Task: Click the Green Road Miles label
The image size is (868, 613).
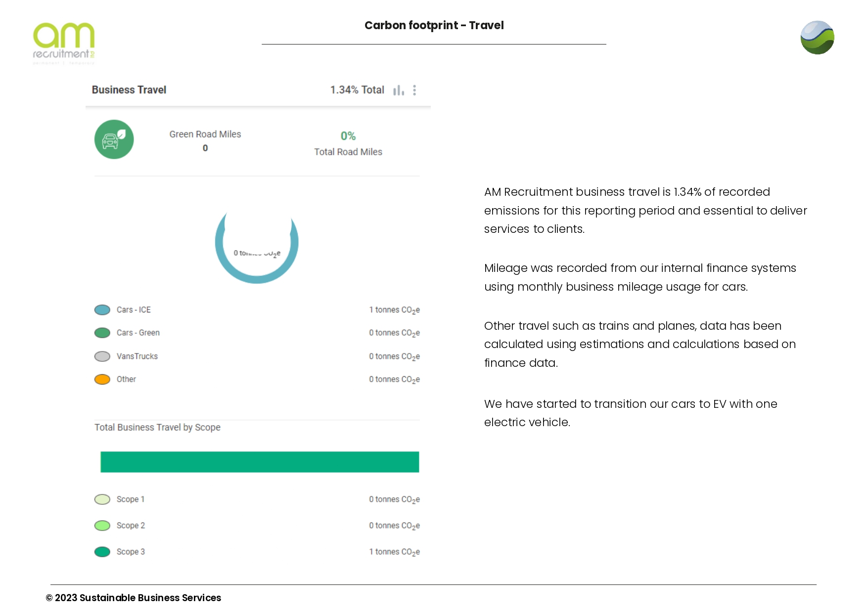Action: pyautogui.click(x=205, y=134)
